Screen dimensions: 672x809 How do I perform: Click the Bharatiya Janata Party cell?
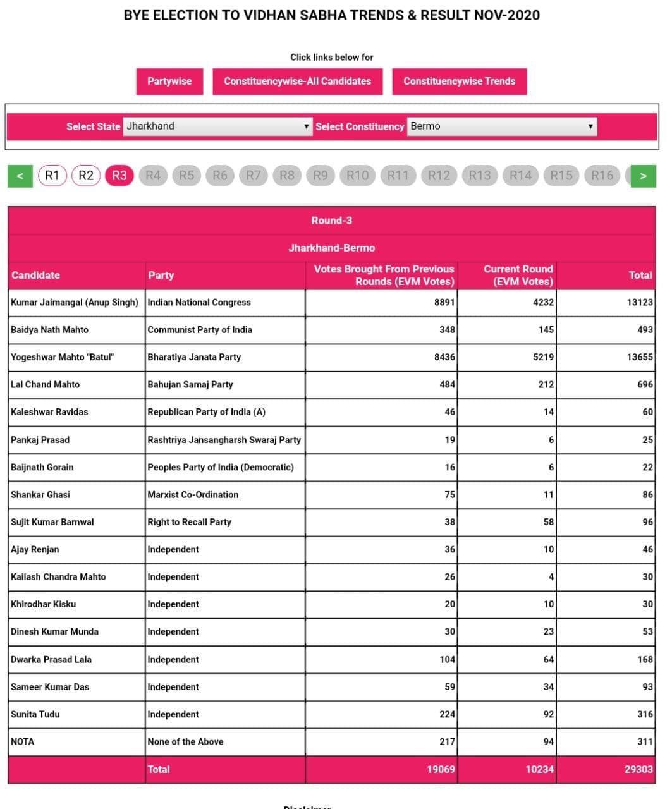tap(194, 357)
